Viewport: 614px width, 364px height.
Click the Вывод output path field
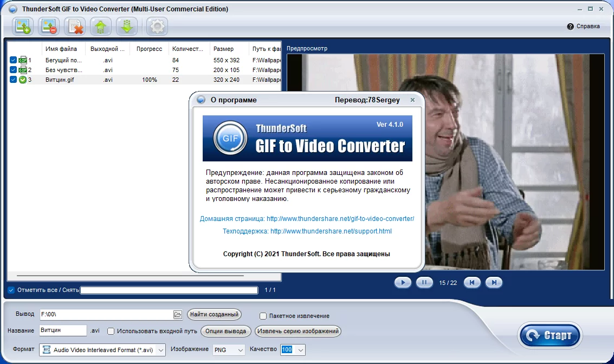coord(107,314)
